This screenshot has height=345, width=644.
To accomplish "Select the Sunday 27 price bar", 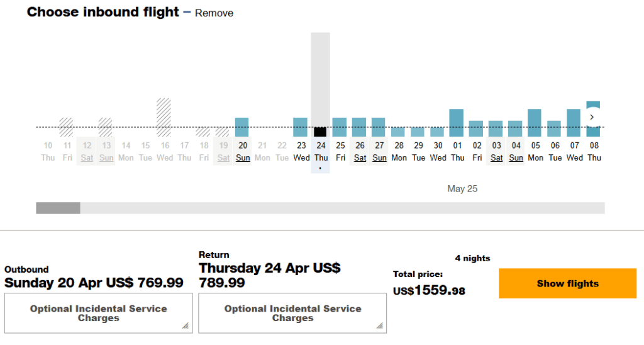I will click(379, 127).
